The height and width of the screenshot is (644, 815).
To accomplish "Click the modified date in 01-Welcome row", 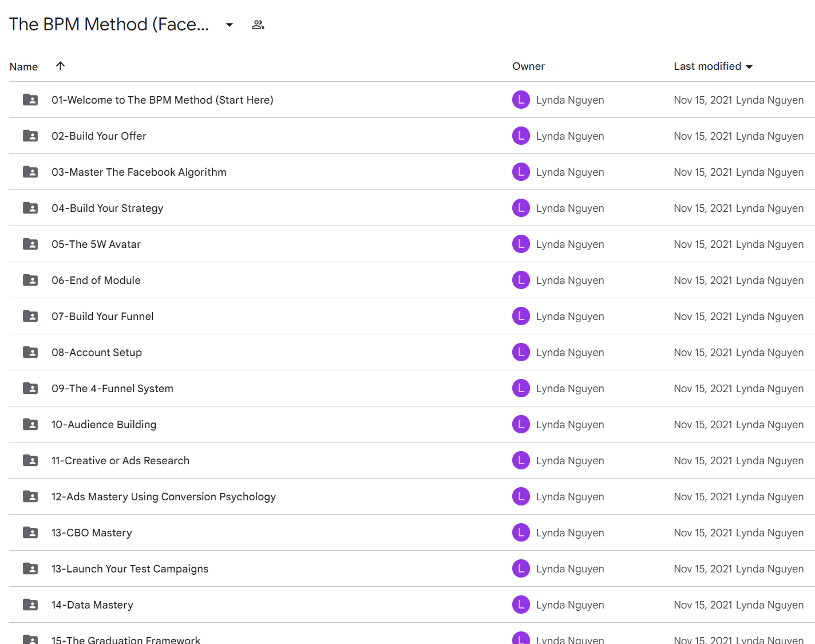I will 703,100.
